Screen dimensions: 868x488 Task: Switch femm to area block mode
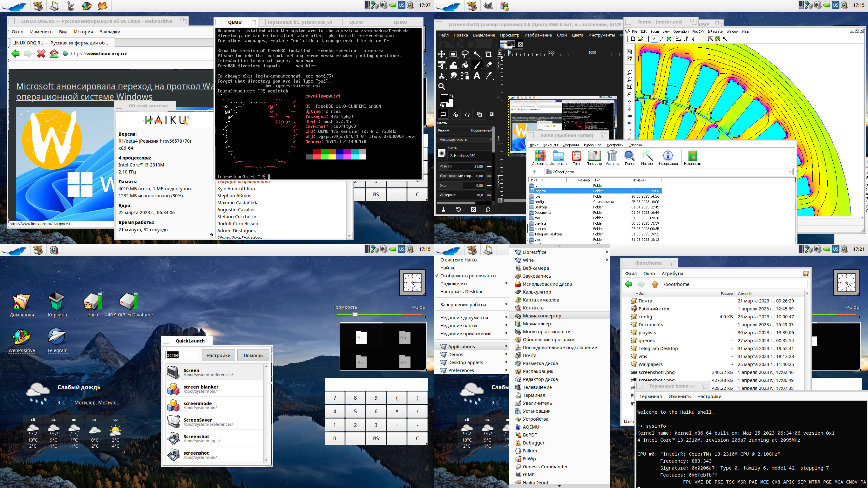point(669,39)
